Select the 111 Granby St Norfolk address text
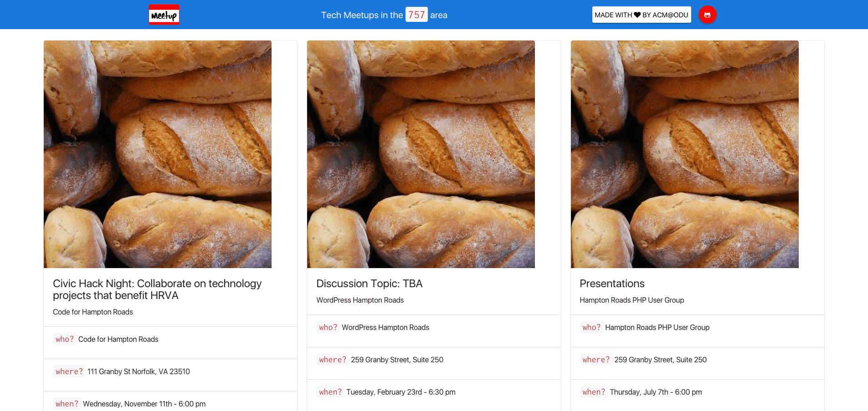This screenshot has width=868, height=411. [x=138, y=371]
